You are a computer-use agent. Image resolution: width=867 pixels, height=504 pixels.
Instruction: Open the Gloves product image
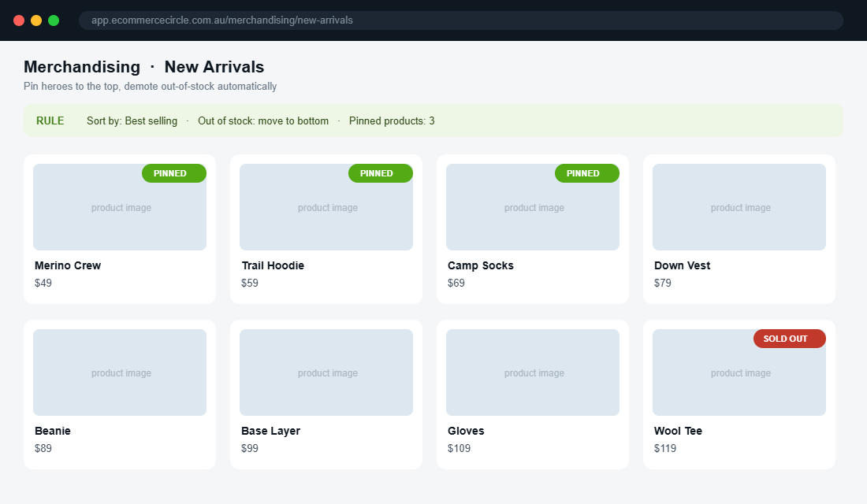(533, 372)
